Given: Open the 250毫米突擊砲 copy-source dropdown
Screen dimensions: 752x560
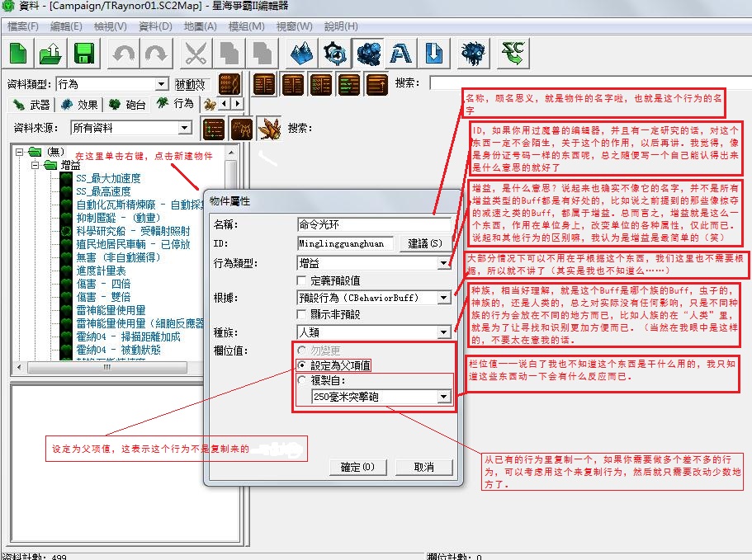Looking at the screenshot, I should tap(443, 396).
